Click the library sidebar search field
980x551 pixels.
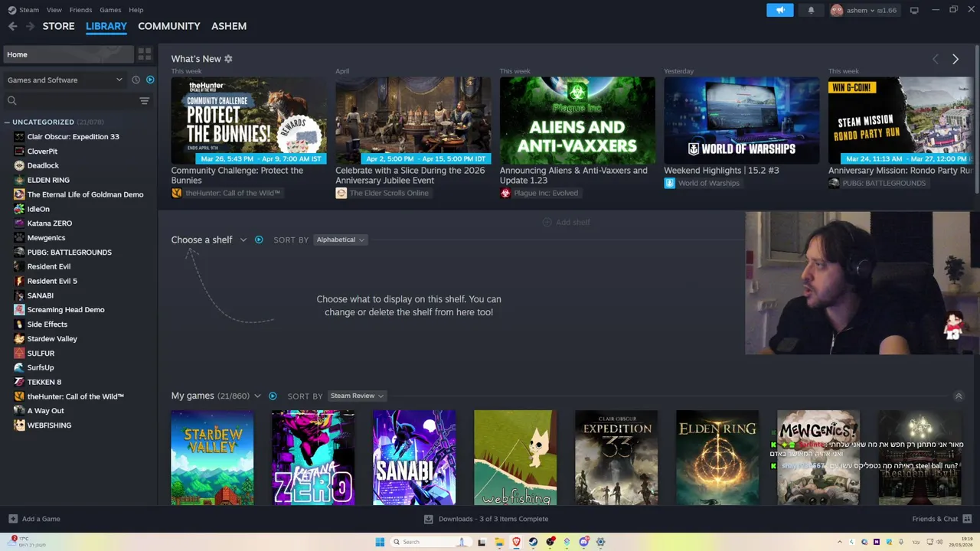[x=77, y=101]
